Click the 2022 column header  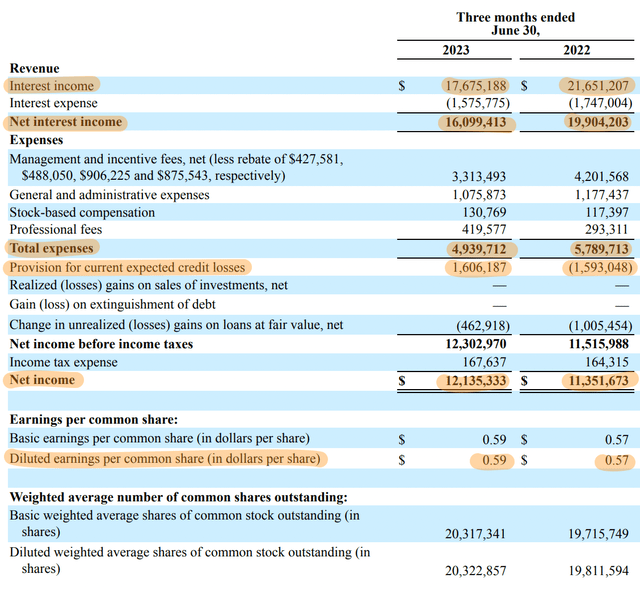click(577, 50)
